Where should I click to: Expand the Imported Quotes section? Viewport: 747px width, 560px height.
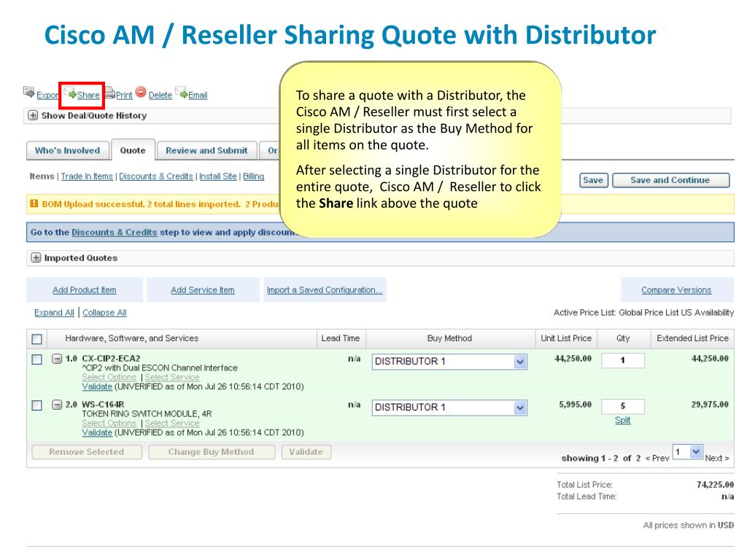click(x=36, y=257)
